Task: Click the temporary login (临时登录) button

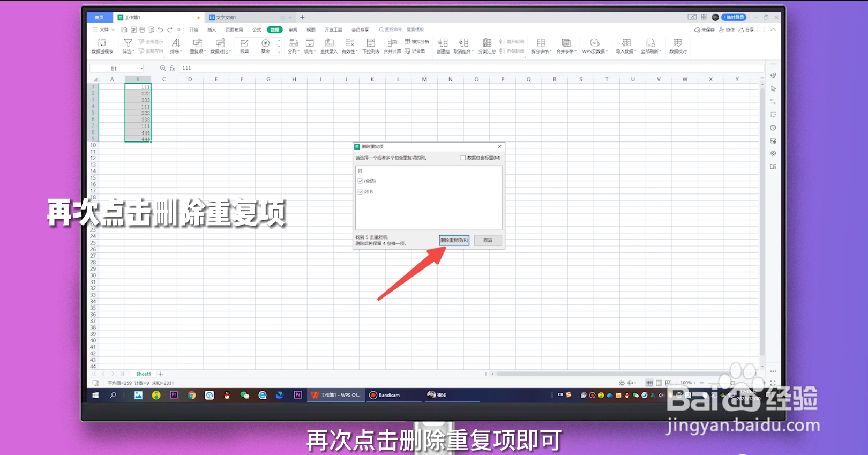Action: (x=733, y=17)
